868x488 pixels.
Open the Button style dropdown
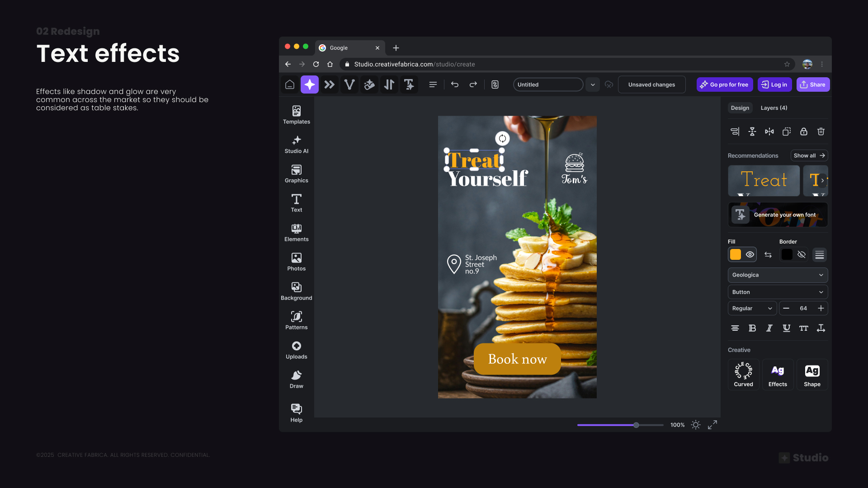point(777,292)
